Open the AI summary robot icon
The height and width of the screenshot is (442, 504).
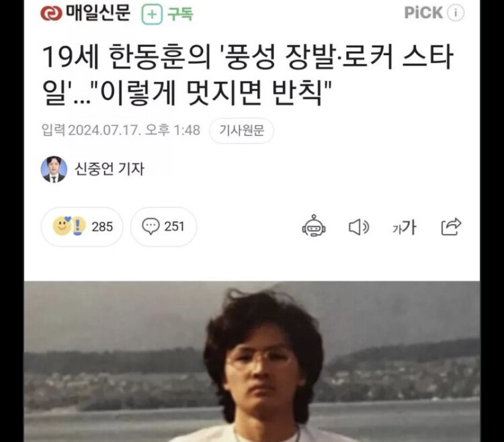314,226
